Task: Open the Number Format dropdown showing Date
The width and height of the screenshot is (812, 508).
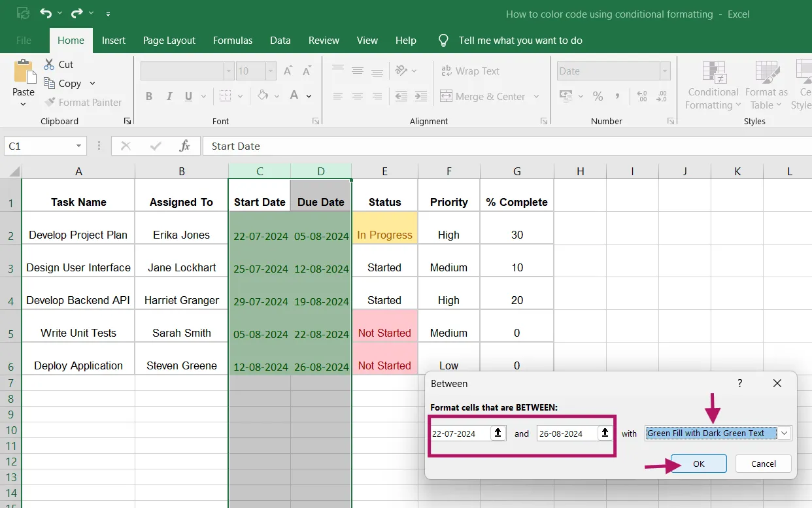Action: coord(665,71)
